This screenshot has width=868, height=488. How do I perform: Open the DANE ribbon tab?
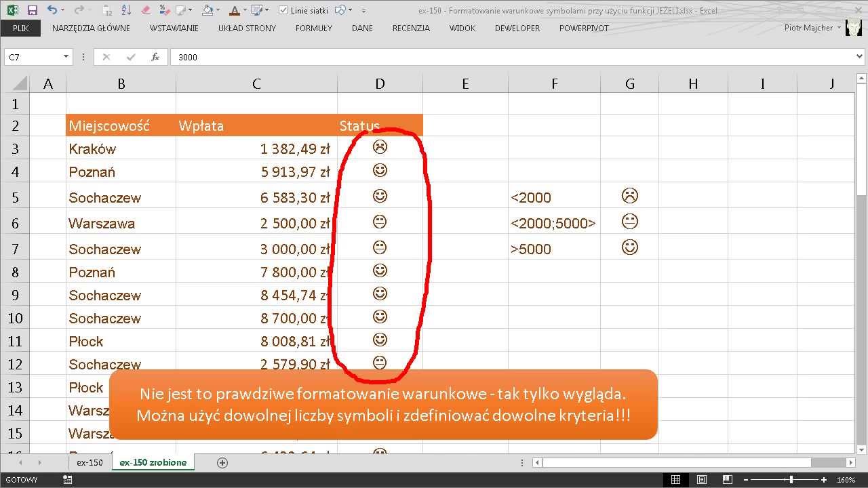[362, 28]
